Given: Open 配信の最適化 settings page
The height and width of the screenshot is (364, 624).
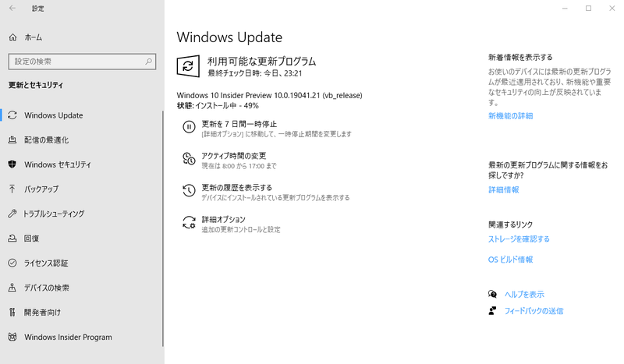Looking at the screenshot, I should [46, 140].
